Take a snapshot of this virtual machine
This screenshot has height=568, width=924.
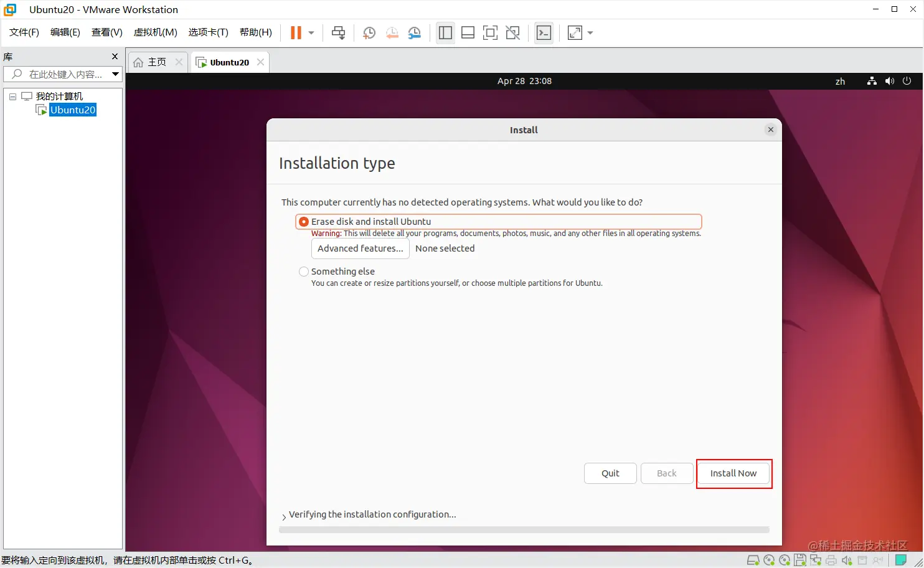369,33
